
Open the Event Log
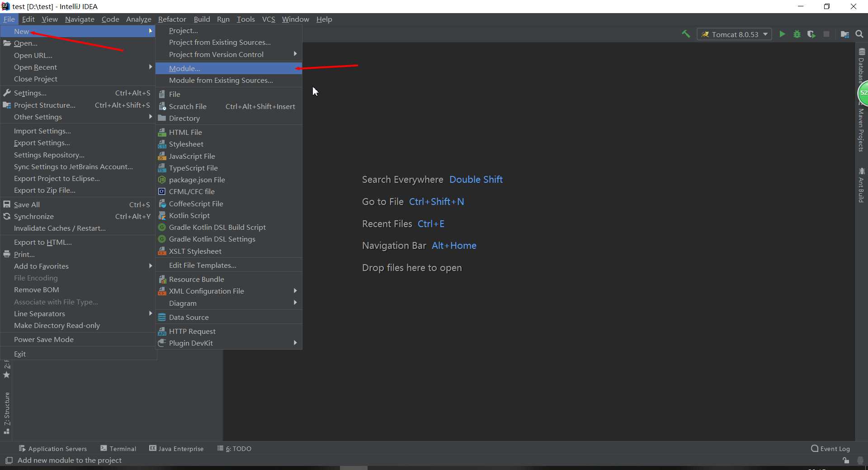coord(830,448)
